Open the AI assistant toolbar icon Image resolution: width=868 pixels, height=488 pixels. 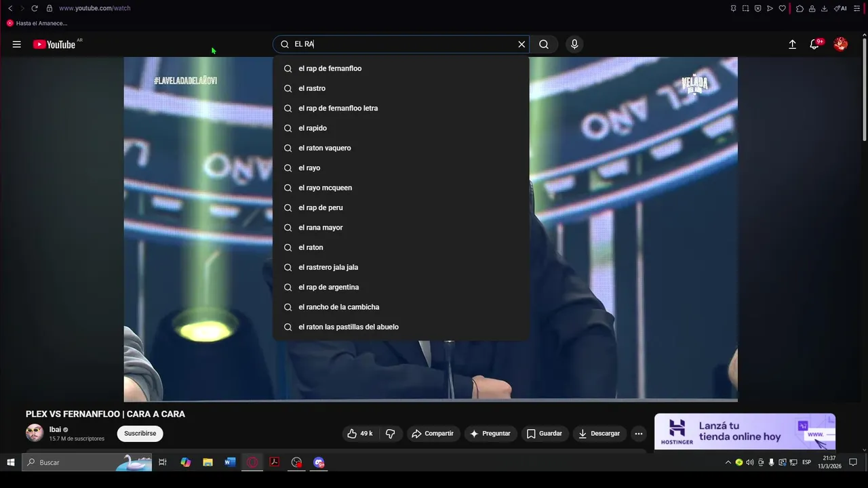(840, 8)
